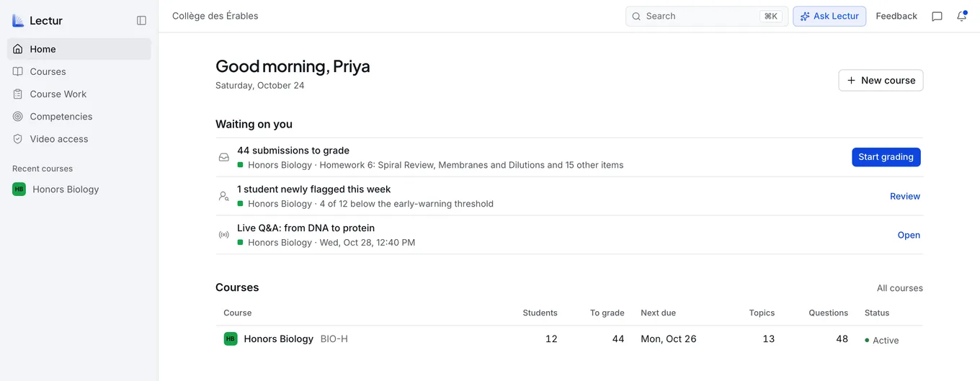Viewport: 980px width, 381px height.
Task: Click the inbox icon beside 44 submissions
Action: click(224, 157)
